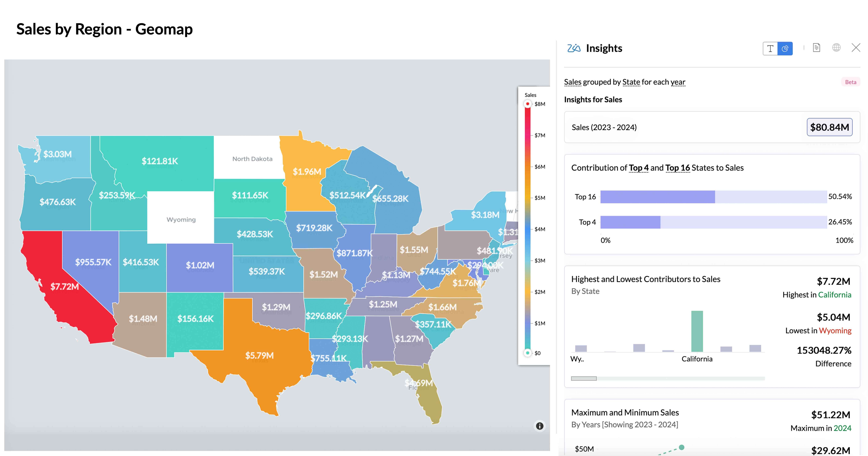Click the Insights for Sales heading

[593, 99]
